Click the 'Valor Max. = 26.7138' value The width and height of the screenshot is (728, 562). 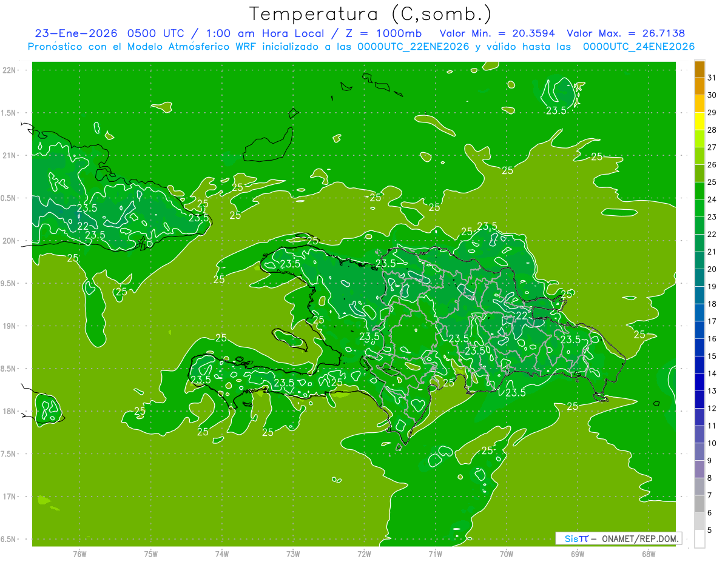point(625,33)
